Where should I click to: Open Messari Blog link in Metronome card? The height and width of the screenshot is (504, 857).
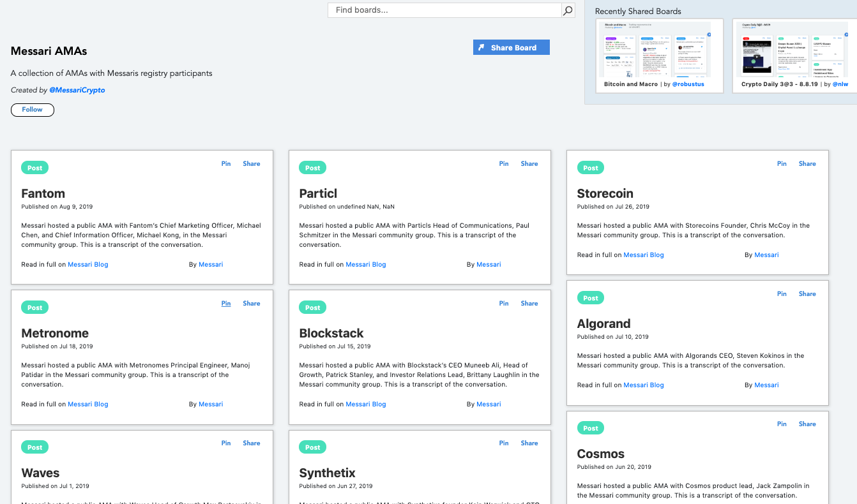point(88,404)
